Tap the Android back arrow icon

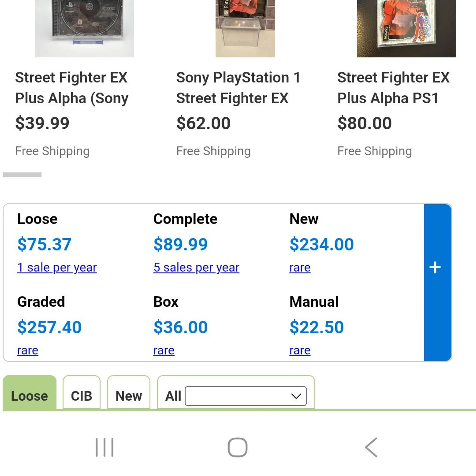(x=371, y=447)
